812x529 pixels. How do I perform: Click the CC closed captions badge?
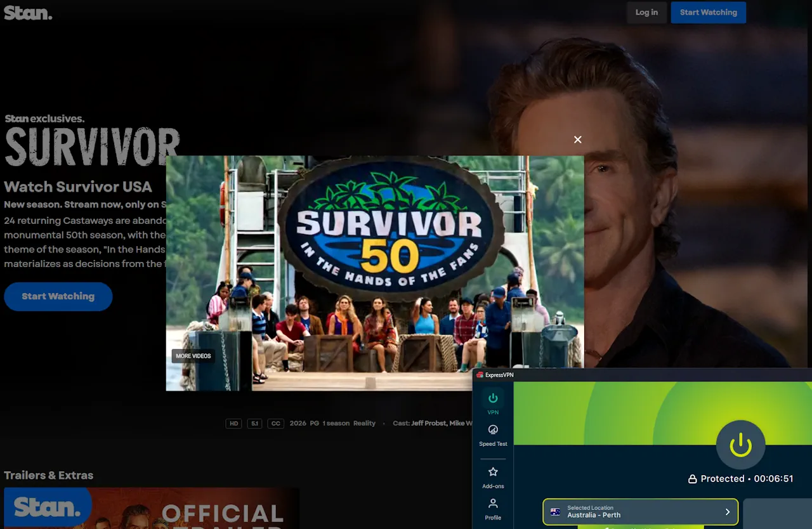[x=275, y=423]
